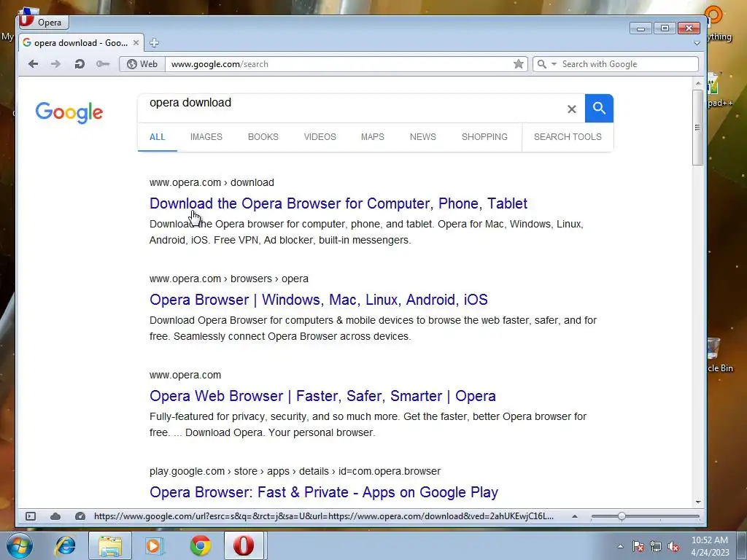Launch Internet Explorer from the taskbar
The height and width of the screenshot is (560, 747).
click(x=65, y=545)
